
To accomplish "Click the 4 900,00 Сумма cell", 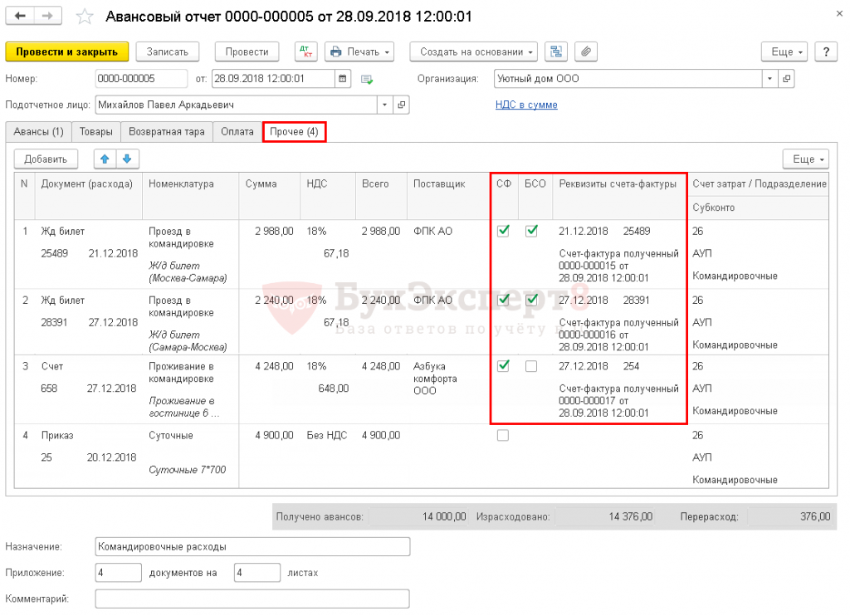I will [x=274, y=435].
